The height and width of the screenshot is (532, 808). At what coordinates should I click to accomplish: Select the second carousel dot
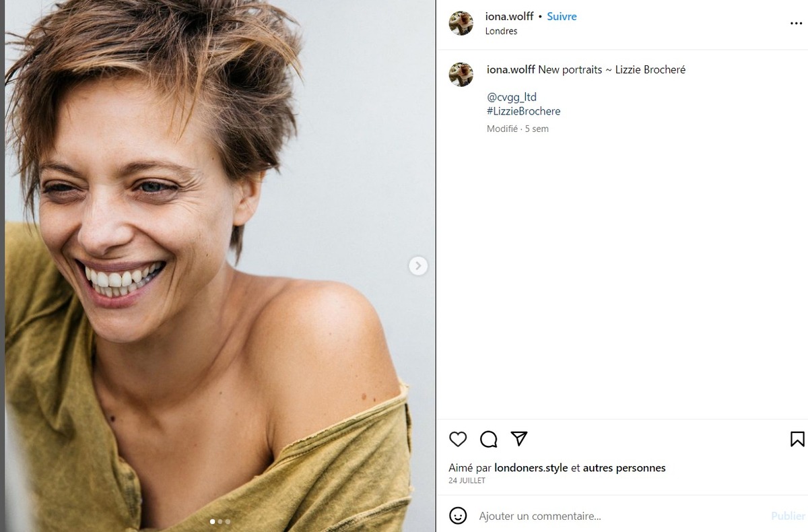coord(220,521)
